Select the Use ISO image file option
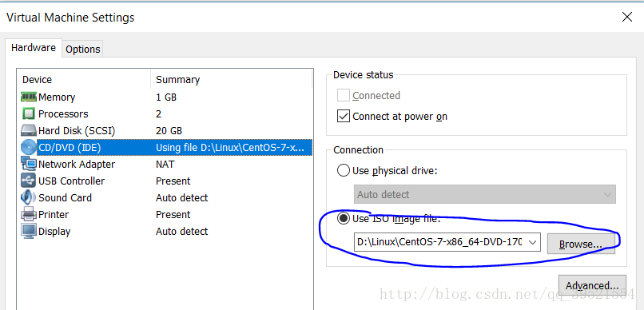Viewport: 644px width, 310px height. point(343,219)
